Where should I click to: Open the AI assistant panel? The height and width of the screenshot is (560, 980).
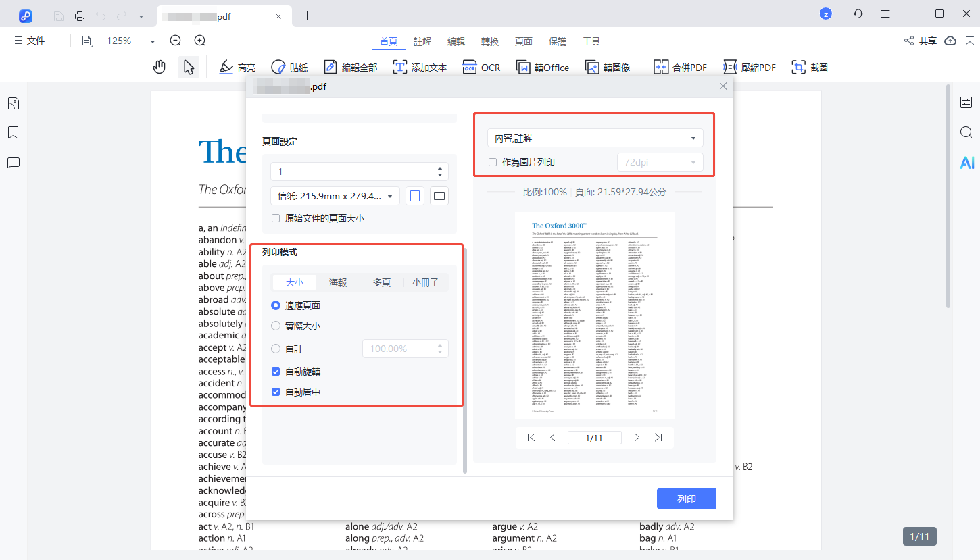pyautogui.click(x=966, y=162)
